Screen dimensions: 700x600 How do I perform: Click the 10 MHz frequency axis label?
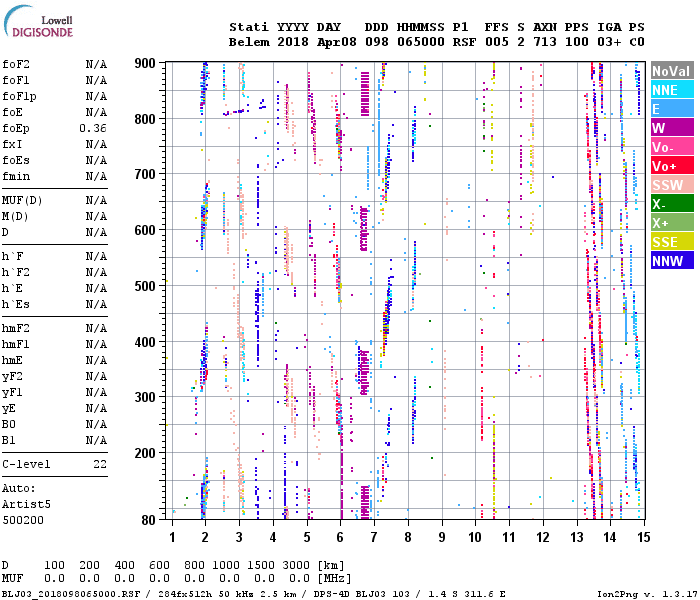[x=475, y=537]
